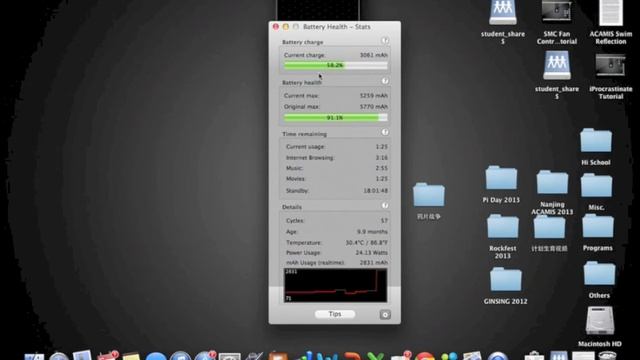Select the iProcrastinate Tutorial file

611,76
